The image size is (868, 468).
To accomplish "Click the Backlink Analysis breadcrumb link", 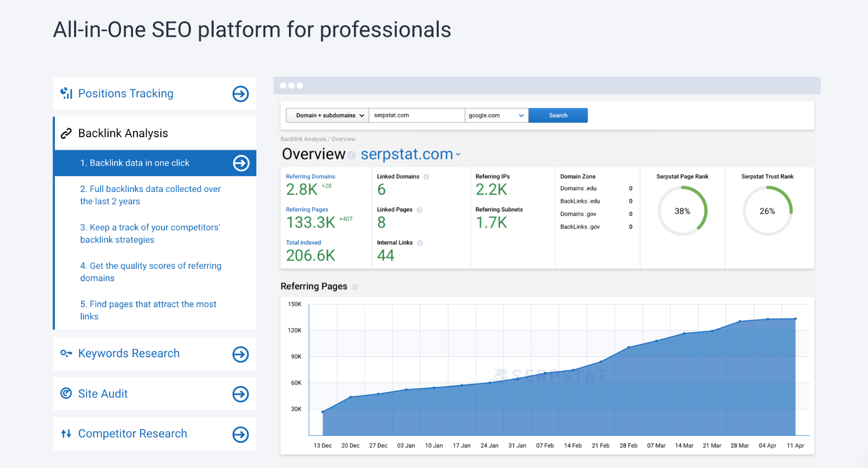I will coord(303,139).
